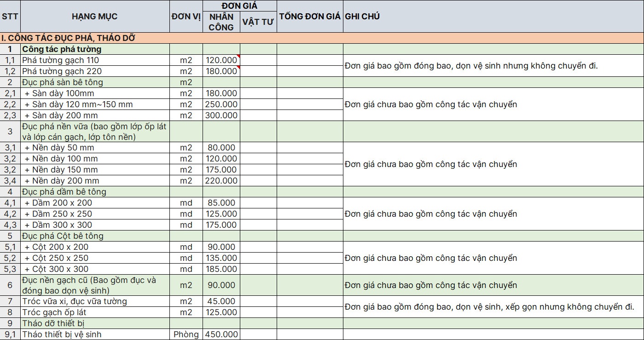Select the Cột 300 x 300 cell
The height and width of the screenshot is (340, 644).
95,269
